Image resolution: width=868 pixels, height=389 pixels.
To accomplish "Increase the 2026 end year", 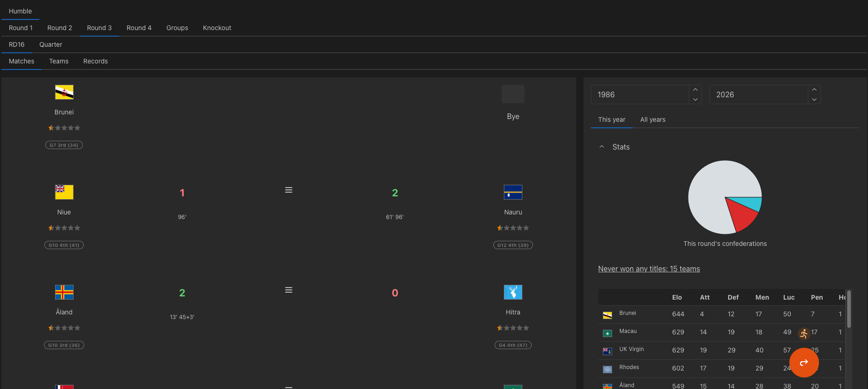I will [814, 90].
